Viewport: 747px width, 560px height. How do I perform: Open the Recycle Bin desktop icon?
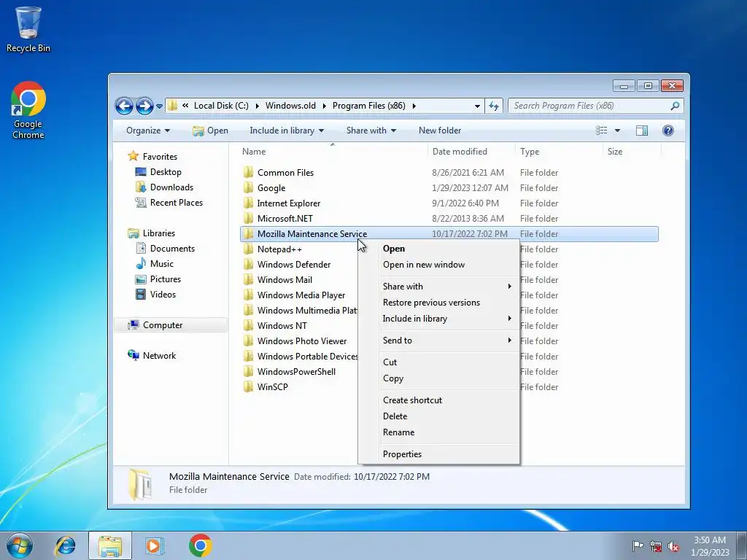point(28,29)
